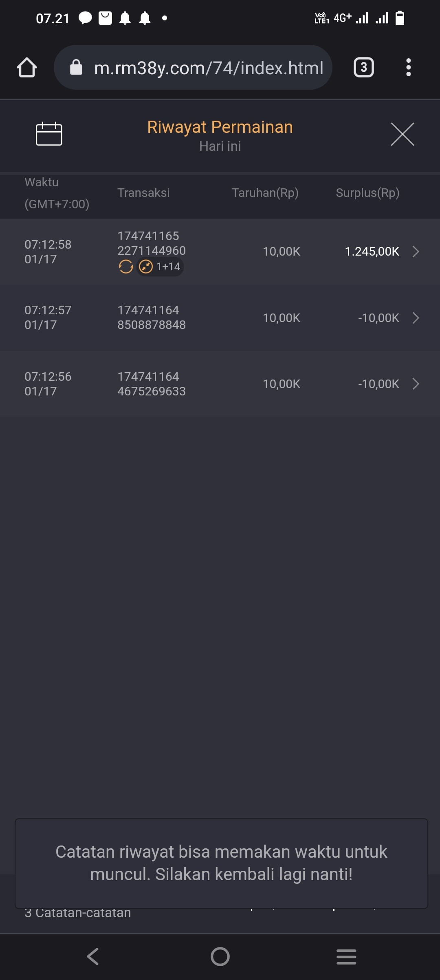This screenshot has width=440, height=980.
Task: Tap the Hari ini date label
Action: (x=220, y=146)
